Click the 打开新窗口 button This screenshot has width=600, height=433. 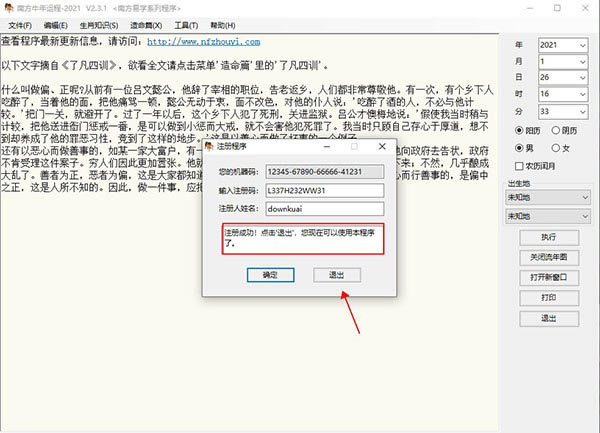tap(549, 277)
